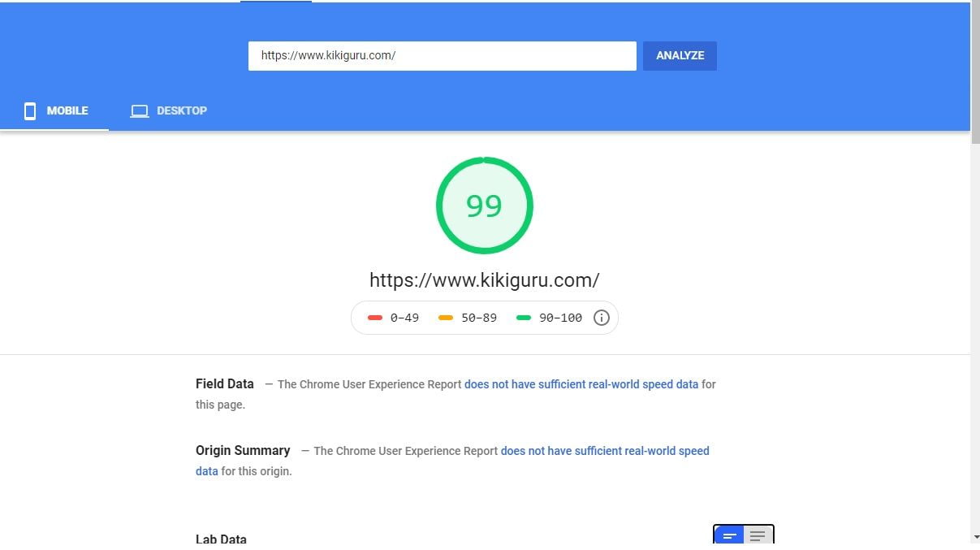This screenshot has height=550, width=980.
Task: Open the score scale info icon
Action: click(601, 318)
